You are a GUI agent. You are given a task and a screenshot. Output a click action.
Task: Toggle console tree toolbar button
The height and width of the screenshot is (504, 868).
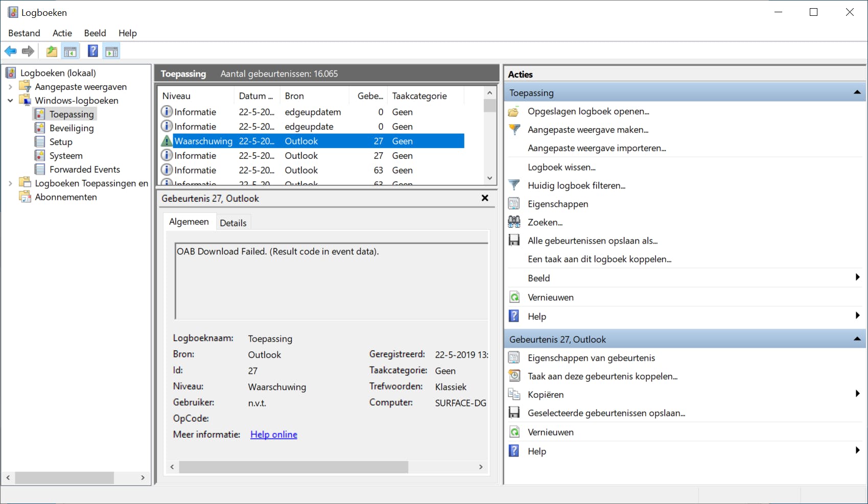click(x=70, y=51)
